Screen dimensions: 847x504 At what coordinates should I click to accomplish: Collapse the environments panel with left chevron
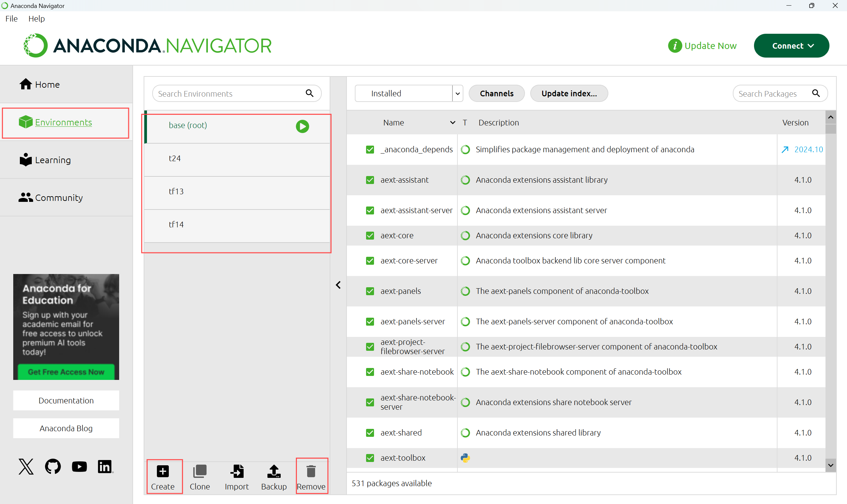[338, 285]
